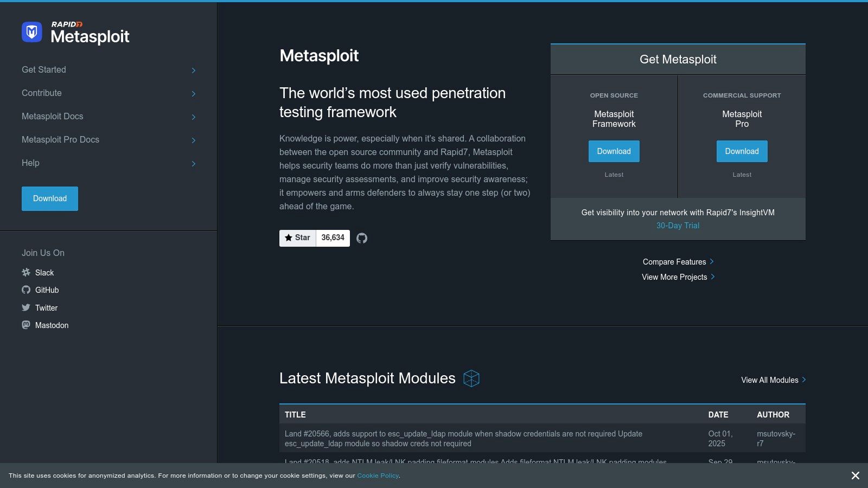Click the GitHub octocat icon in sidebar
The height and width of the screenshot is (488, 868).
point(26,290)
